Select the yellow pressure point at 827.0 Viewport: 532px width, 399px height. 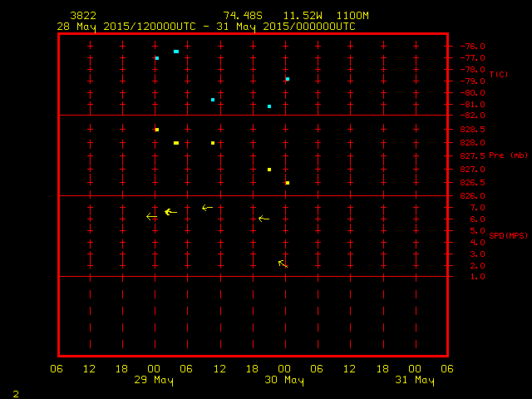(269, 170)
